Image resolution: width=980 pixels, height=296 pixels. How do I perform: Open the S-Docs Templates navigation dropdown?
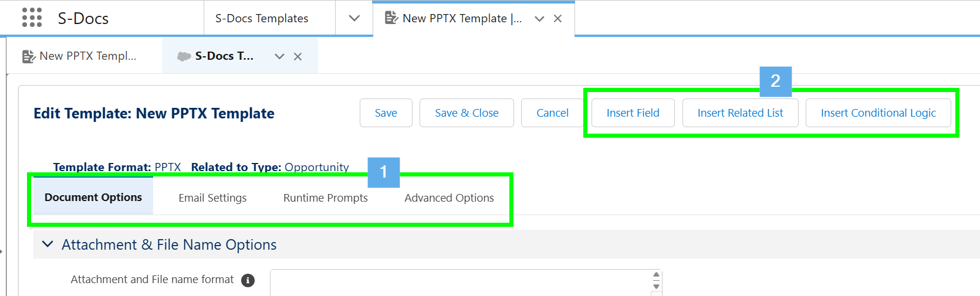click(354, 18)
